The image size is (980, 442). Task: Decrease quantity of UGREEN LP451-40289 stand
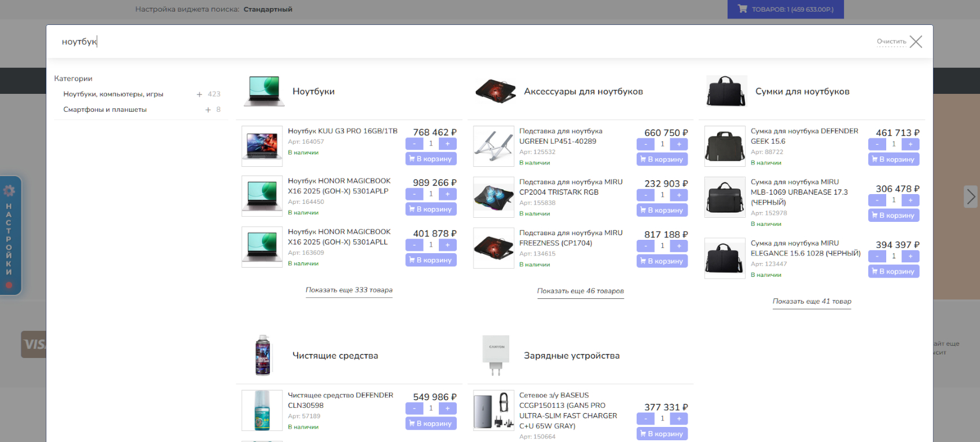click(645, 144)
